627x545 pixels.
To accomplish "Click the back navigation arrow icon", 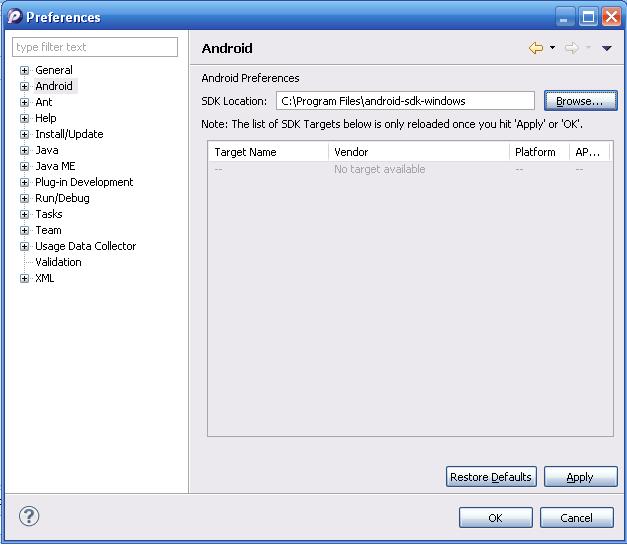I will (x=536, y=48).
